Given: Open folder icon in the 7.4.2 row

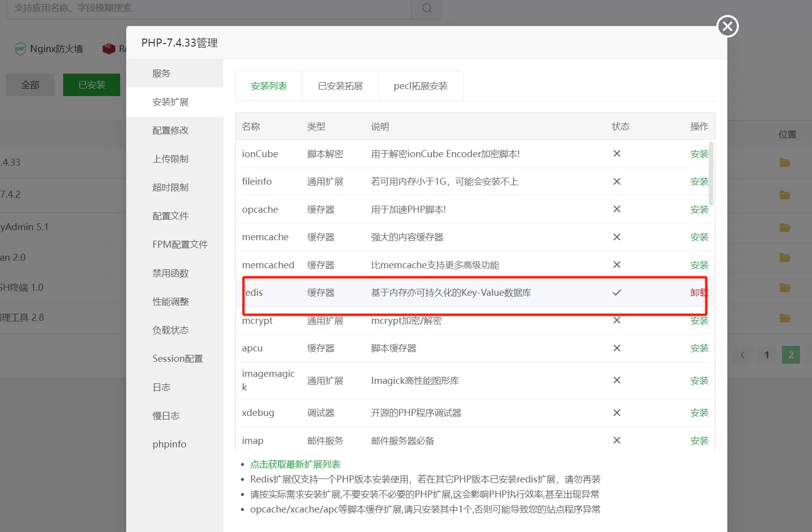Looking at the screenshot, I should click(784, 195).
